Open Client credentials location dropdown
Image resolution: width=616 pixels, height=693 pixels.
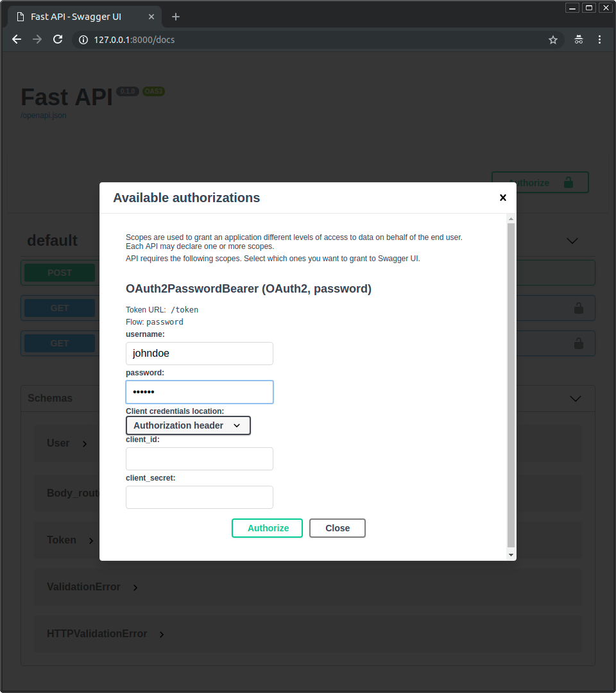coord(188,425)
